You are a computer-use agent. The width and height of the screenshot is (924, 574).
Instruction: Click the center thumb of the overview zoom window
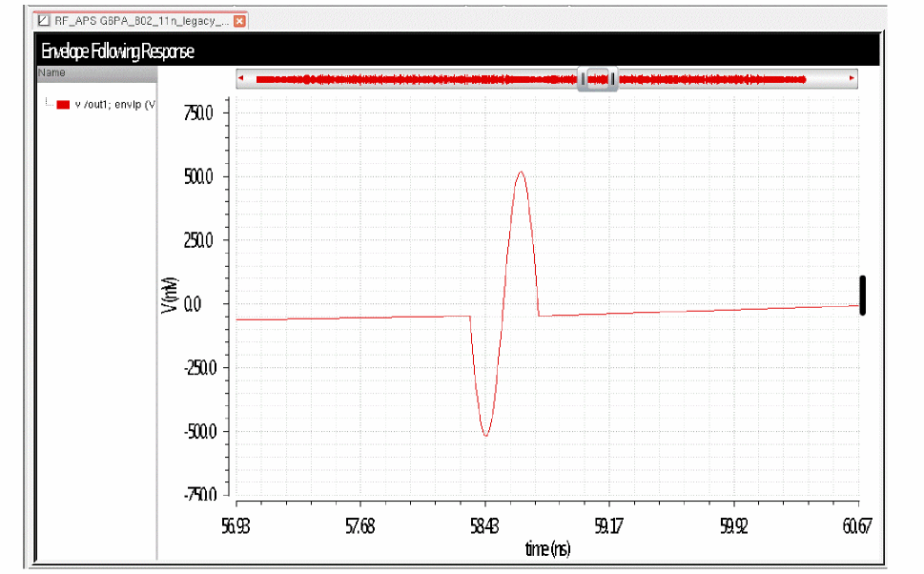pos(598,79)
